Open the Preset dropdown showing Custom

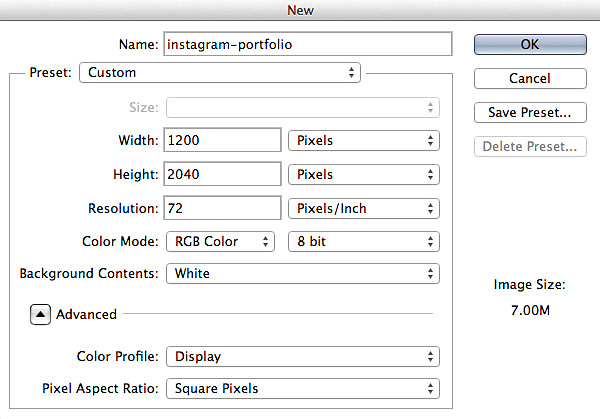coord(221,73)
